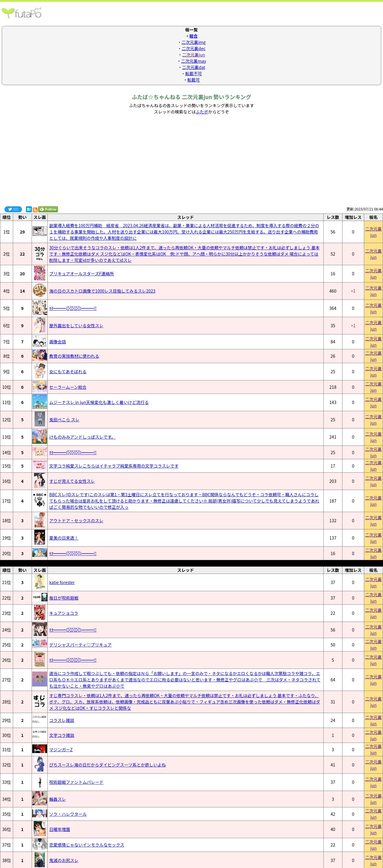
Task: Open the けものみみアンドしっぽスレです。 thread
Action: (x=82, y=437)
